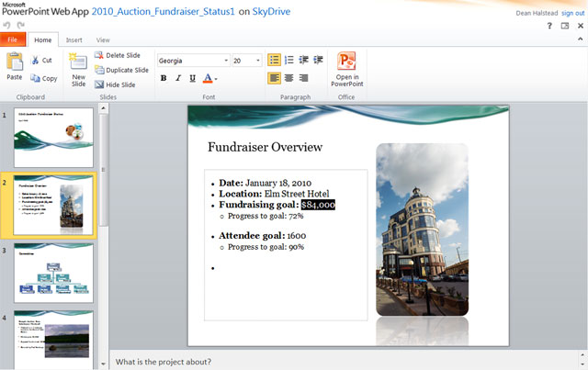This screenshot has width=588, height=370.
Task: Open the font size 20 dropdown
Action: [259, 61]
